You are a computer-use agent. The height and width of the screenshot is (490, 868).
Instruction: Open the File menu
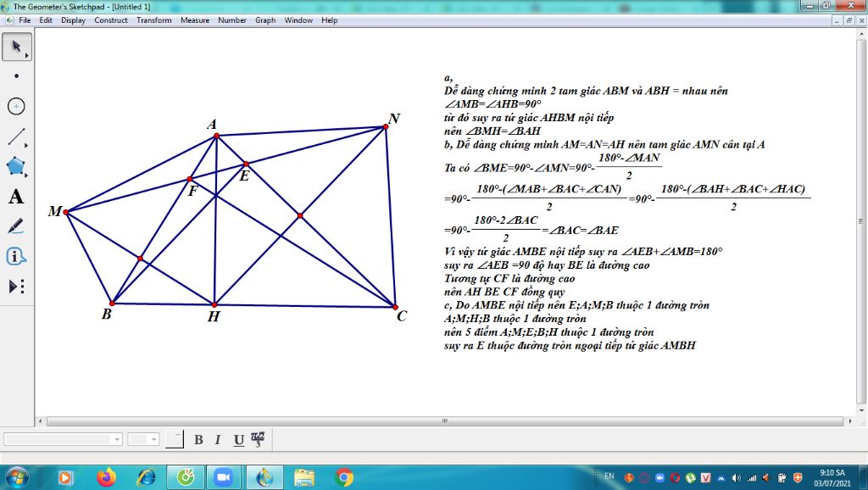tap(25, 20)
